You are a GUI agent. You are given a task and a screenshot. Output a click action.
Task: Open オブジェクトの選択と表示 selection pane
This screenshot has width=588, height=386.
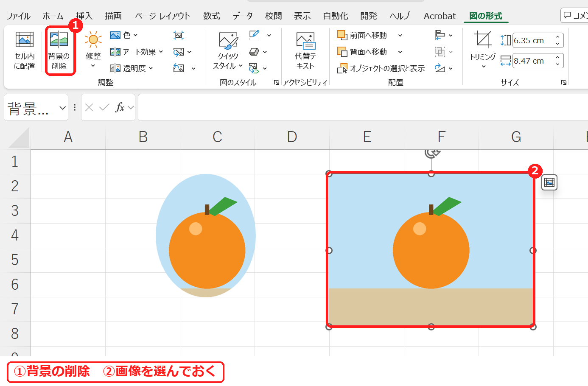click(x=381, y=68)
